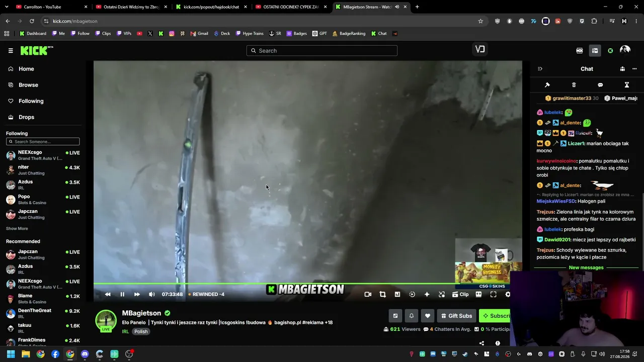Open the chat gift leaderboard icon
The image size is (644, 362).
622,69
